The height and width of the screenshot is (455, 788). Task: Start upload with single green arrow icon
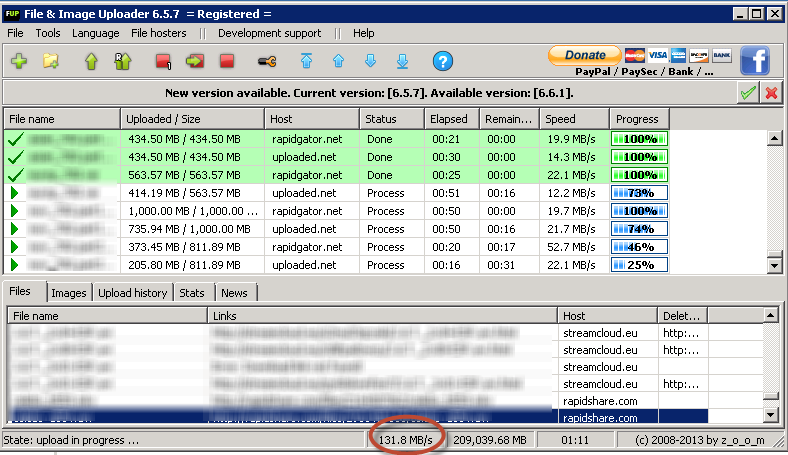(91, 62)
